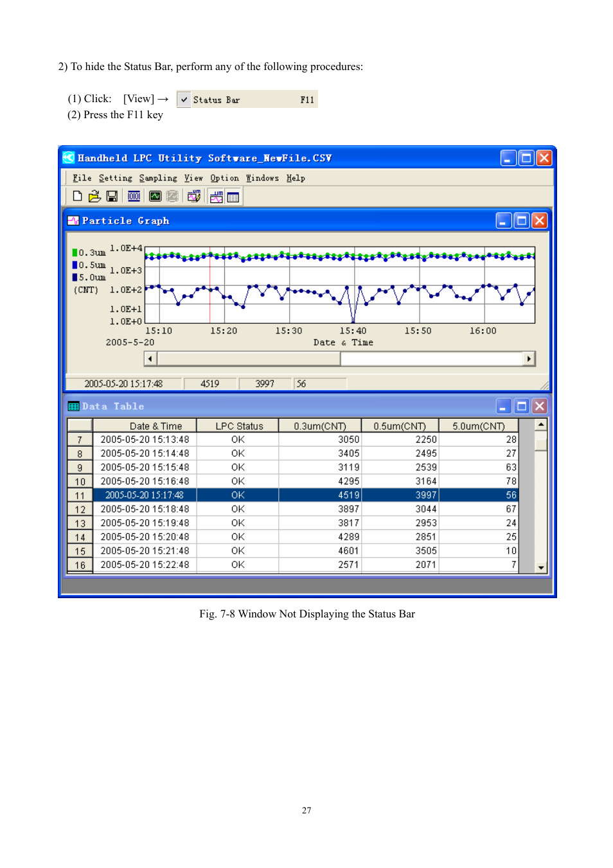The height and width of the screenshot is (868, 613).
Task: Click the 0.3um value '3897'
Action: (320, 509)
